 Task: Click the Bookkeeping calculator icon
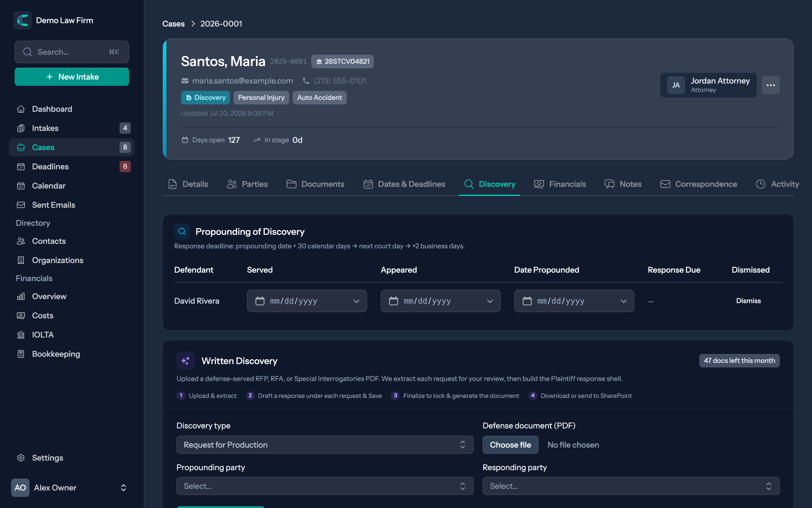(21, 354)
